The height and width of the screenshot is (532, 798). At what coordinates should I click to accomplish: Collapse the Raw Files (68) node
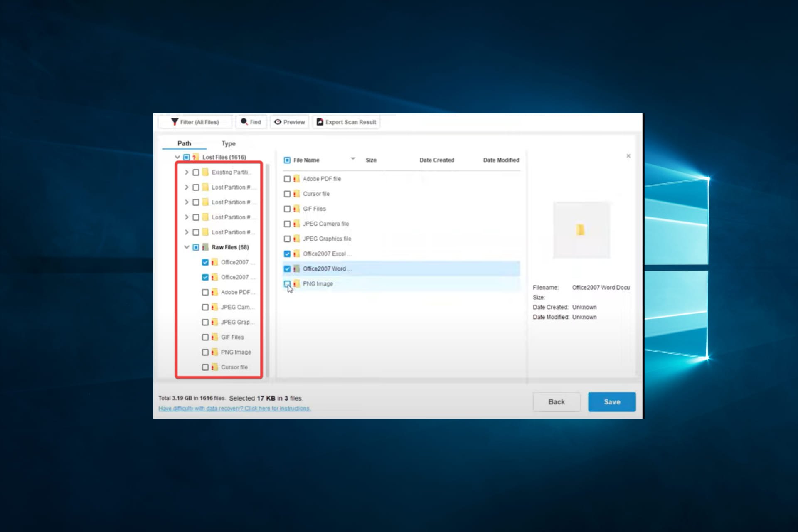(187, 247)
